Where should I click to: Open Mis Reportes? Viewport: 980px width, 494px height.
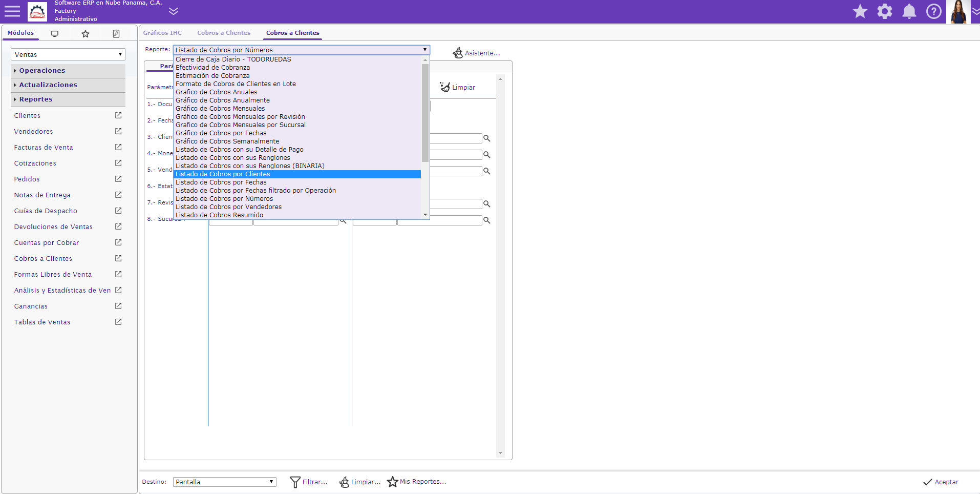(417, 482)
